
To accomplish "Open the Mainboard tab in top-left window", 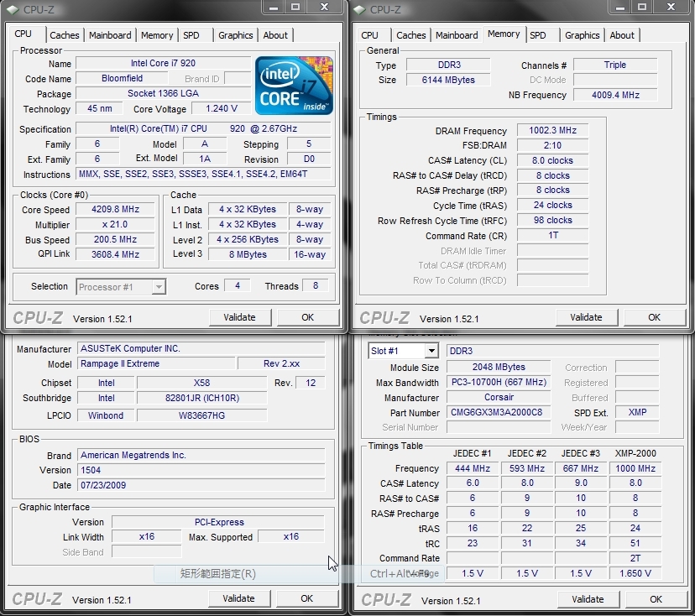I will pyautogui.click(x=110, y=35).
